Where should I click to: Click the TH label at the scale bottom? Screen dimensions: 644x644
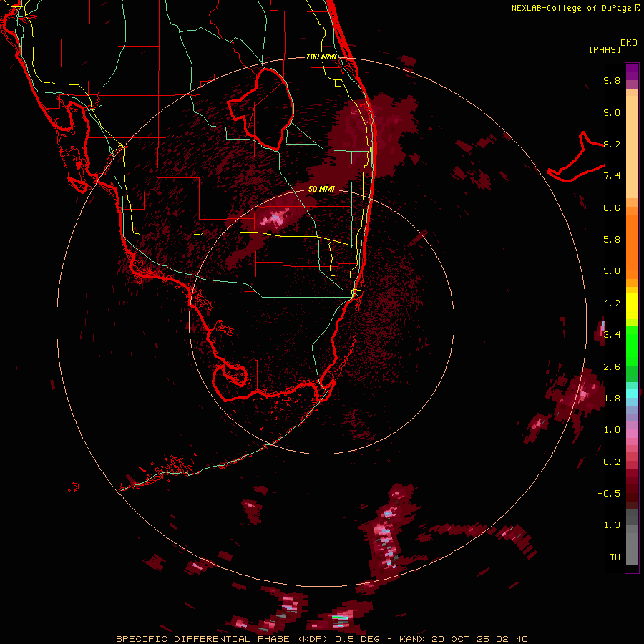[x=615, y=557]
